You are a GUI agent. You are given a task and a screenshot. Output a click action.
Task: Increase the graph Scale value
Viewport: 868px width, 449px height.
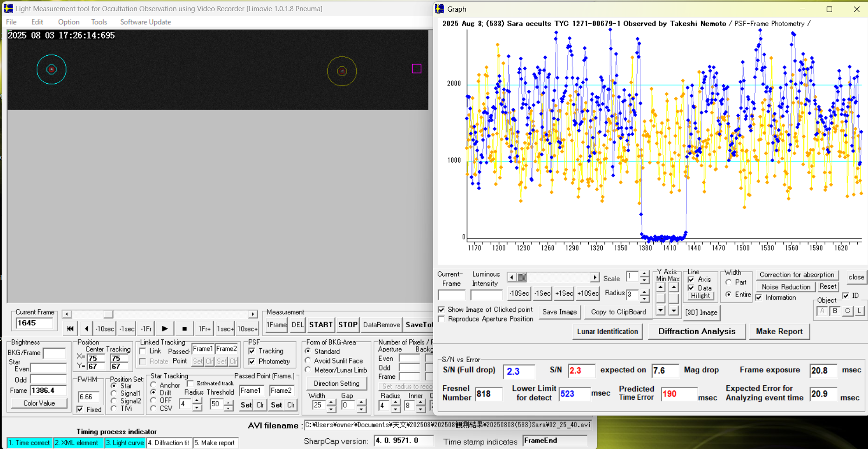pos(644,274)
